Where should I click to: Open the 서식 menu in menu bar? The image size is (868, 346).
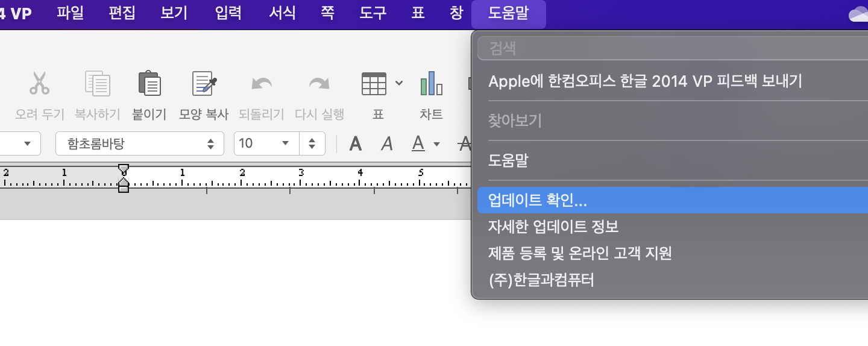pyautogui.click(x=281, y=13)
